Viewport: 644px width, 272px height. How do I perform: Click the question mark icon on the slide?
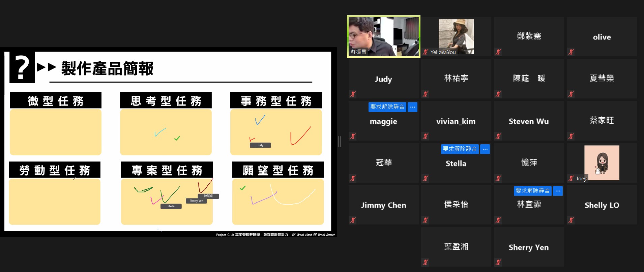click(x=22, y=67)
